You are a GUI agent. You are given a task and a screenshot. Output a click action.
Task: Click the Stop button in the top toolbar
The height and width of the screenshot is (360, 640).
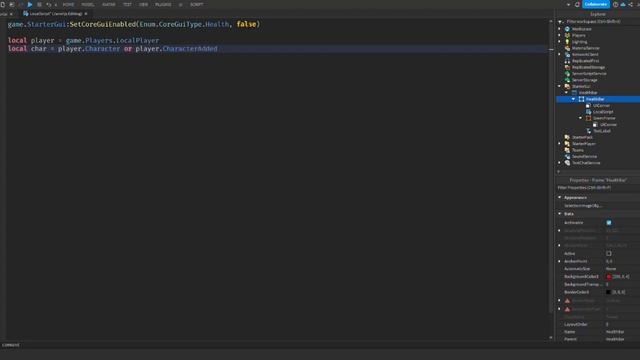[x=39, y=4]
